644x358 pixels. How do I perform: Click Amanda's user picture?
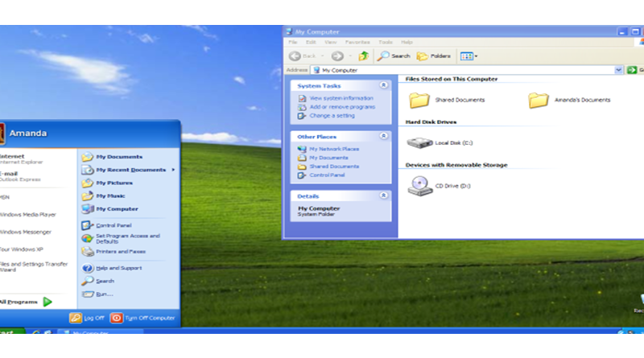pos(2,134)
